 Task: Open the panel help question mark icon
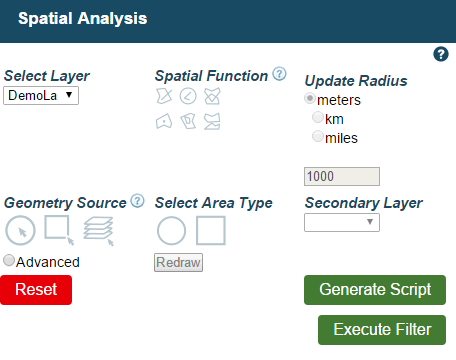pyautogui.click(x=441, y=54)
